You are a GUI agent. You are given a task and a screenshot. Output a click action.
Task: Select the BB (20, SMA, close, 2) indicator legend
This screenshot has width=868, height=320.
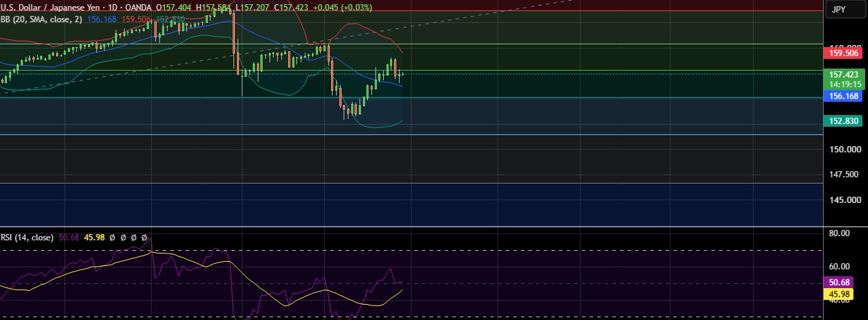point(42,19)
